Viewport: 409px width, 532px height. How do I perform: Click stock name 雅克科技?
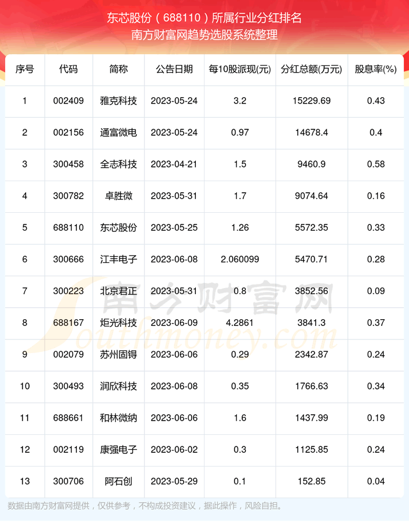click(x=118, y=101)
